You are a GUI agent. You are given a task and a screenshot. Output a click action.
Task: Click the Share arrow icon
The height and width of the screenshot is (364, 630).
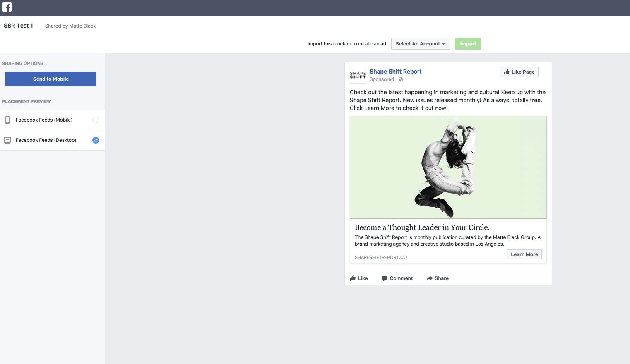click(429, 278)
